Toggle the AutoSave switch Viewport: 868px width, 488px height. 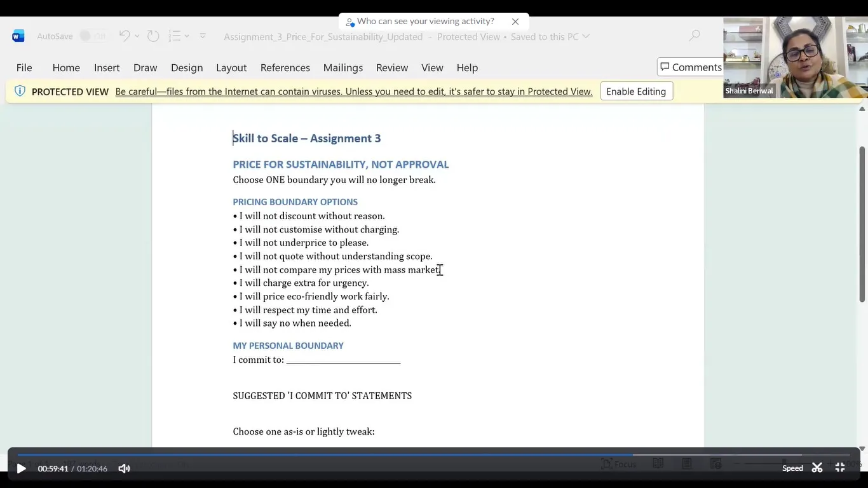(93, 36)
